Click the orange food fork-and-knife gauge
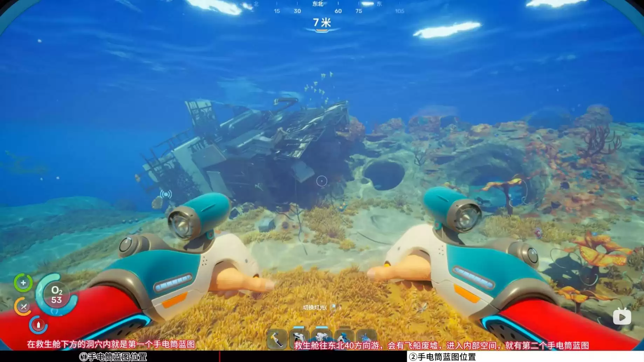This screenshot has height=362, width=644. click(23, 307)
